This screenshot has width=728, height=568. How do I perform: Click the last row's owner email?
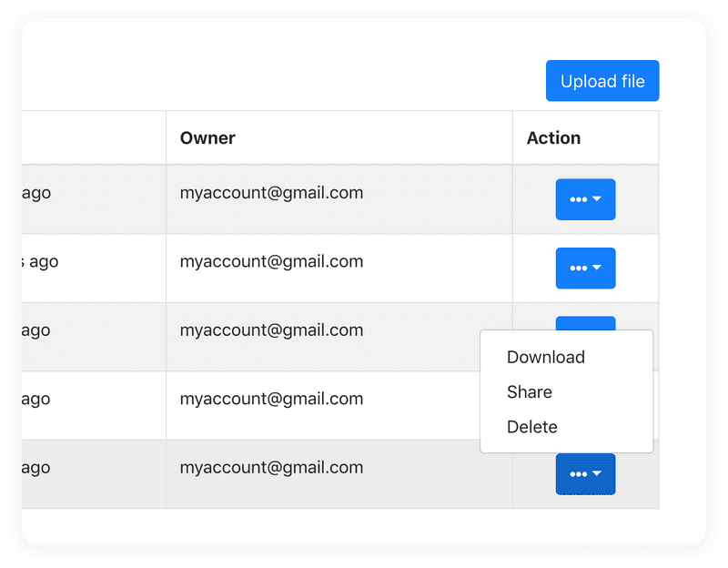tap(271, 468)
